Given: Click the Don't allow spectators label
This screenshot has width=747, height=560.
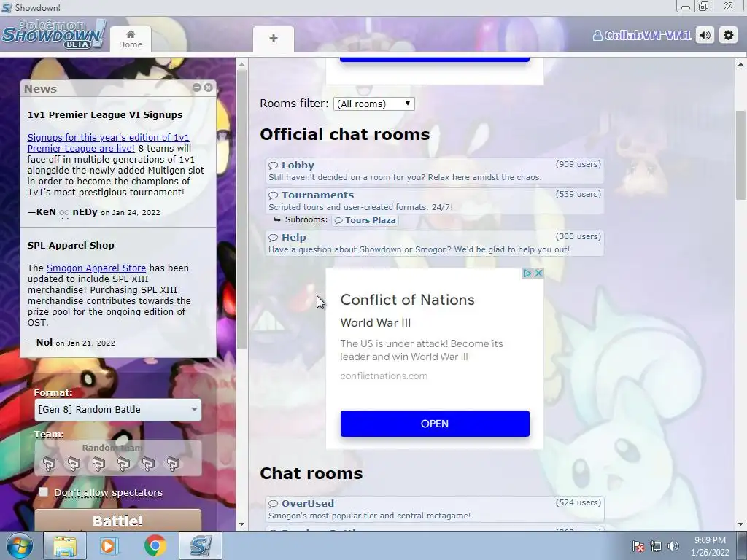Looking at the screenshot, I should pos(108,492).
